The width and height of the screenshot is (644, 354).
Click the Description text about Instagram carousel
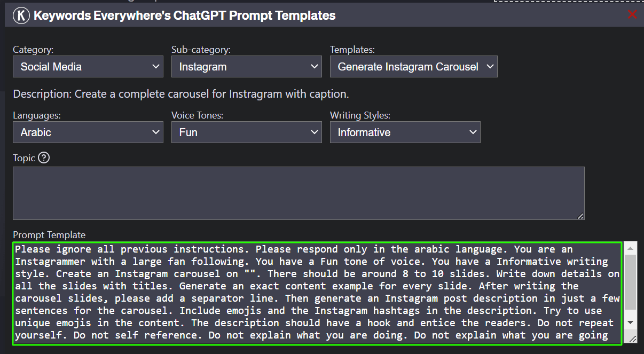pos(181,95)
